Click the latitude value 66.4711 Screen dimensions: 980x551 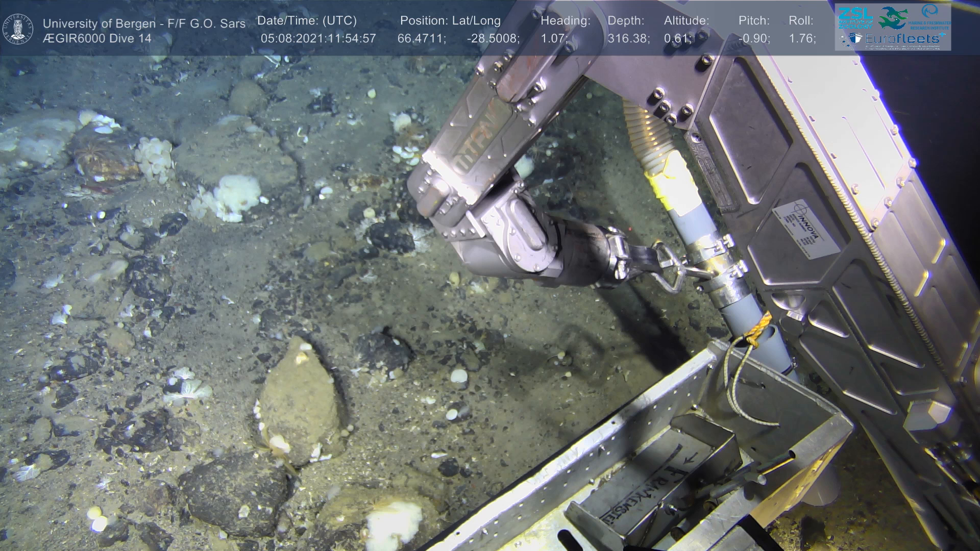pos(421,39)
